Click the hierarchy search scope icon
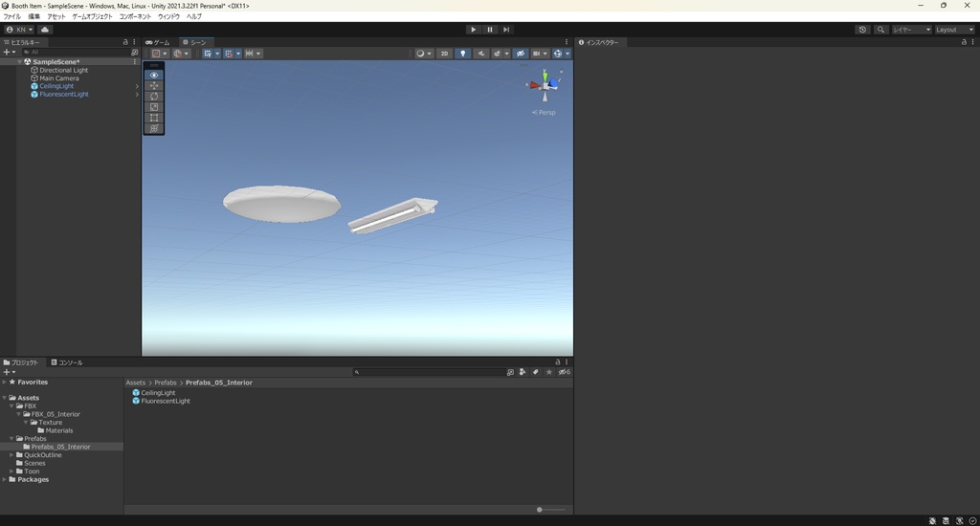Screen dimensions: 980x526 134,53
